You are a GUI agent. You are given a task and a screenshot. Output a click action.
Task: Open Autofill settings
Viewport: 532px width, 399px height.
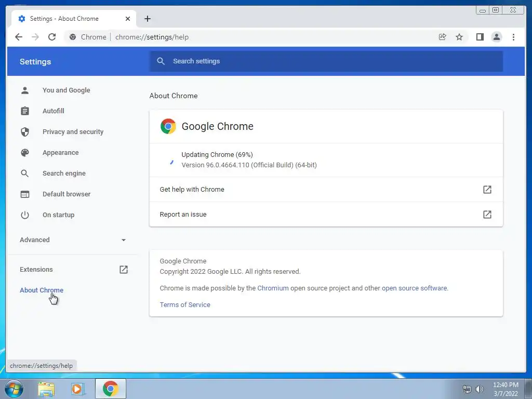click(x=54, y=111)
